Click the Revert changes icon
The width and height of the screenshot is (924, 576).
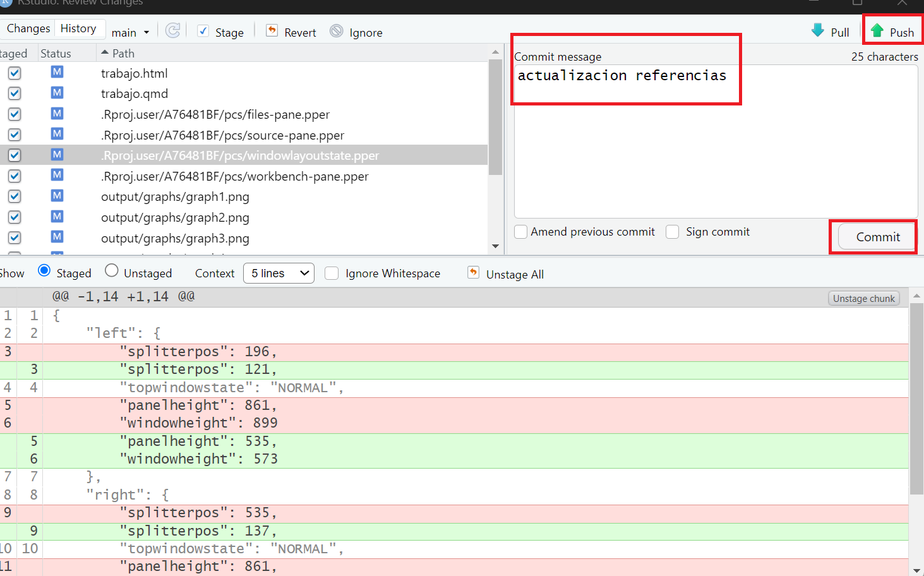click(272, 31)
